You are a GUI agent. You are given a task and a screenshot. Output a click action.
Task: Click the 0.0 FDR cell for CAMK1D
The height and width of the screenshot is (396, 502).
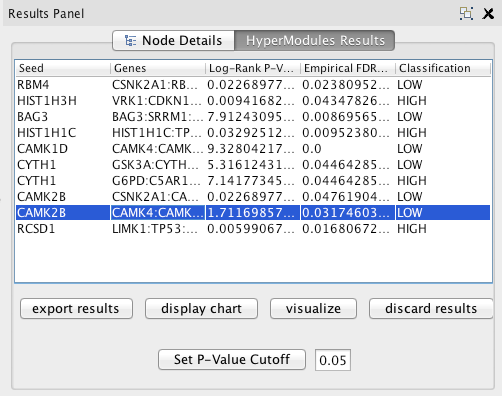tap(348, 149)
